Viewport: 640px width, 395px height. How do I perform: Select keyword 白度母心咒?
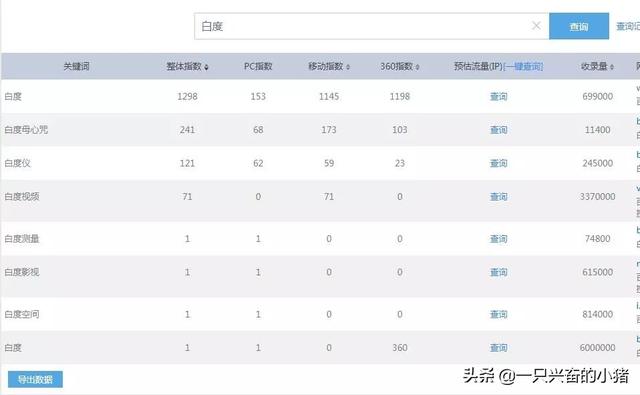click(x=26, y=130)
